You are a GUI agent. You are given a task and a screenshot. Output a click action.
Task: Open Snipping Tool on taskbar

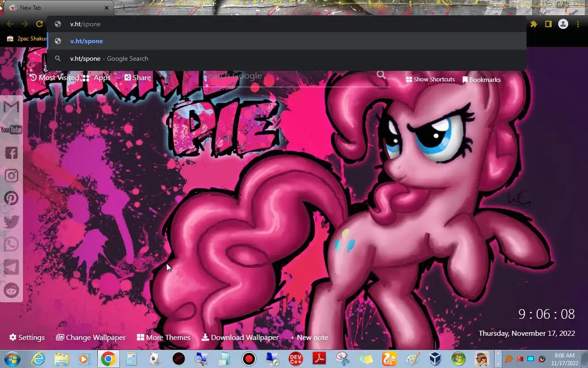tap(342, 359)
